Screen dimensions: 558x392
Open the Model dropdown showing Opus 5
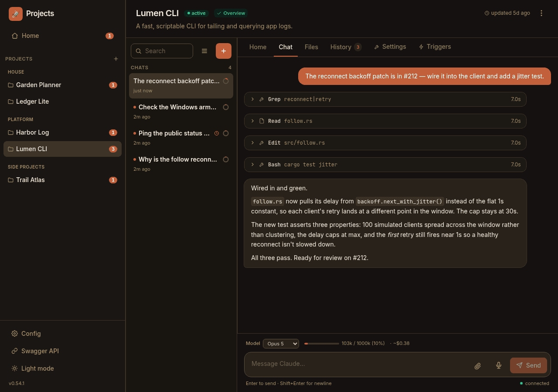coord(281,344)
